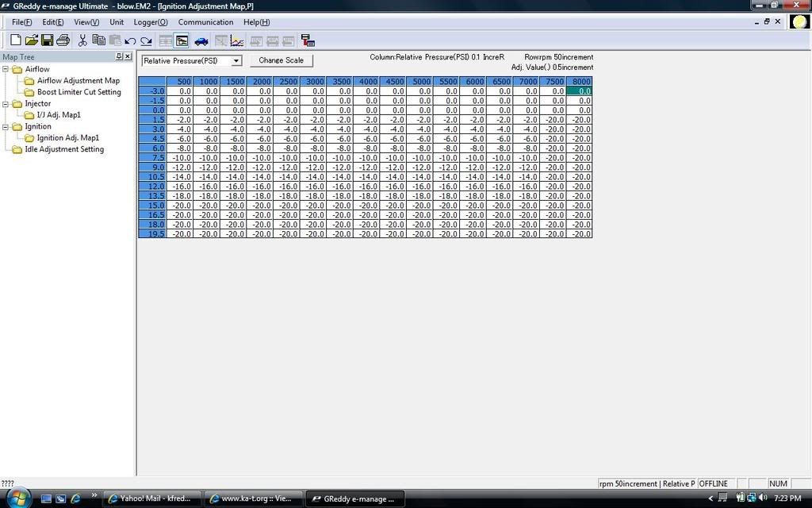The image size is (812, 508).
Task: Select the Injector folder label
Action: [38, 104]
